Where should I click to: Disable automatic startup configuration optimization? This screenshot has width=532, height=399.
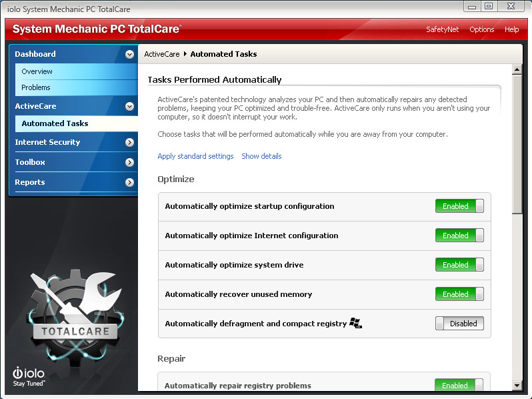pos(459,206)
